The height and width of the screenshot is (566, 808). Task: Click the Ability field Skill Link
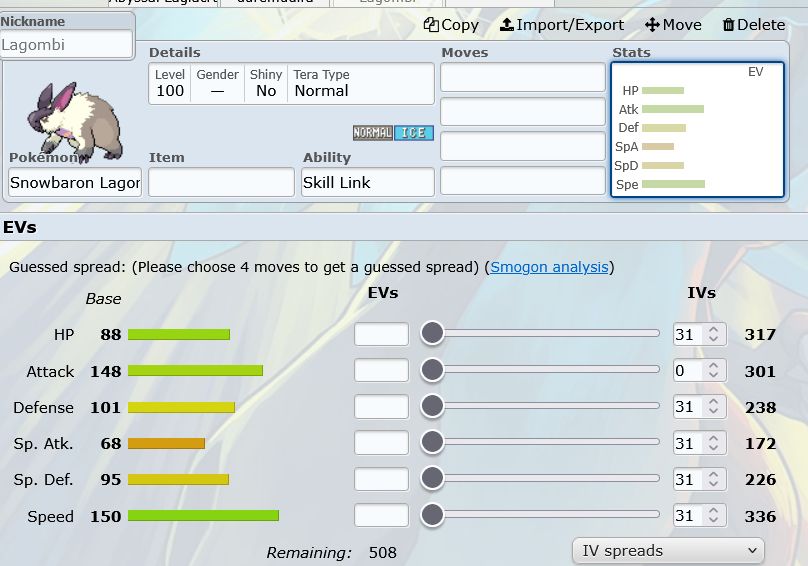tap(367, 182)
